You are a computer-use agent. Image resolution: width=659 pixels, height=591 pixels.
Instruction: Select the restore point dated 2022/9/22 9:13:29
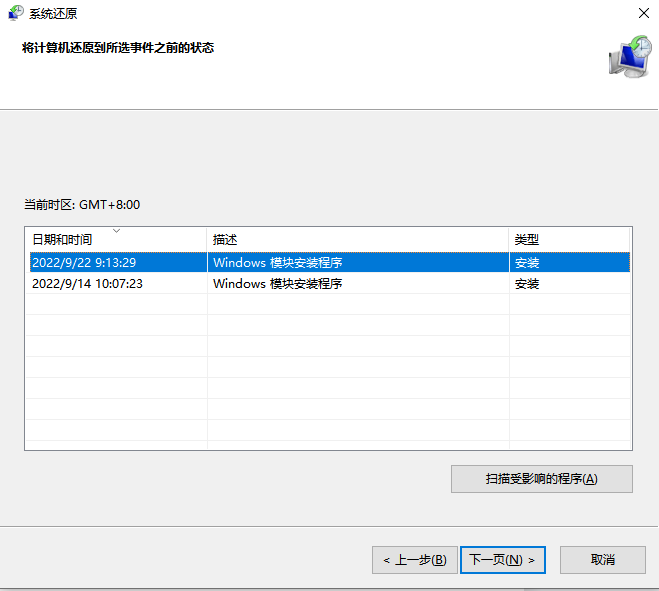(x=84, y=262)
